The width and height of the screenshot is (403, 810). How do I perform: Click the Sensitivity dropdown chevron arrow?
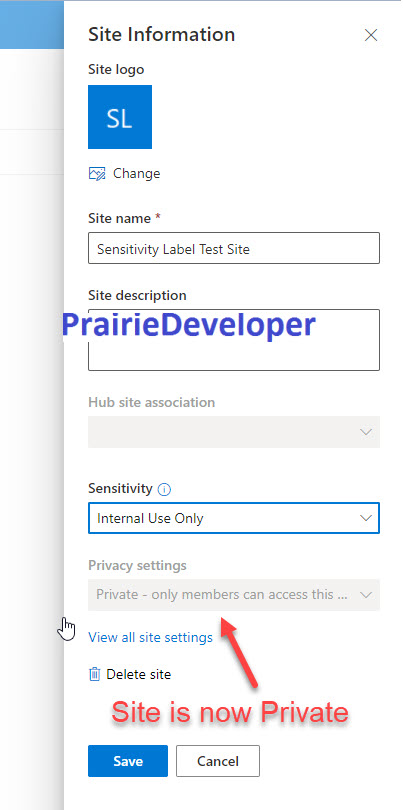tap(366, 518)
